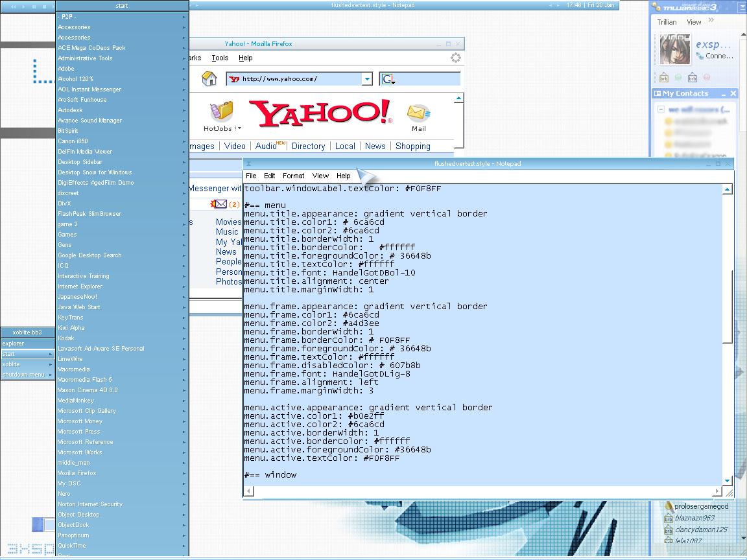Click the Notepad vertical scrollbar down arrow
747x560 pixels.
(x=727, y=480)
